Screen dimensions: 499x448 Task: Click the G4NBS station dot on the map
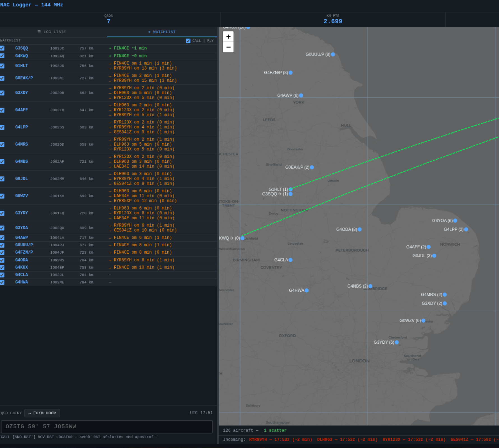click(x=370, y=286)
